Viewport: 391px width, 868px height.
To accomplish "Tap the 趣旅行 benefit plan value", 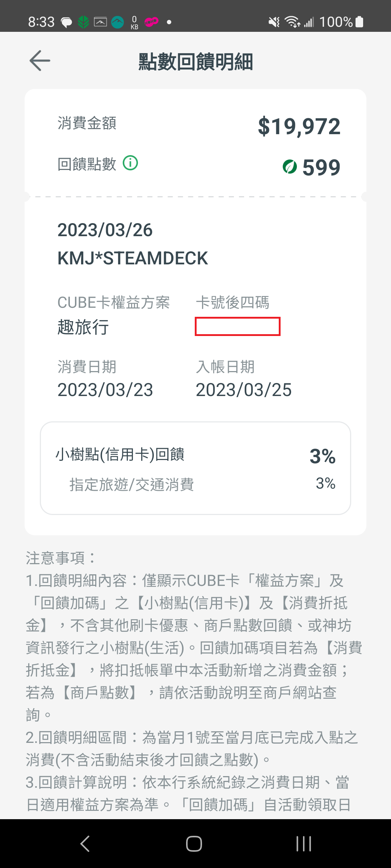I will point(83,327).
